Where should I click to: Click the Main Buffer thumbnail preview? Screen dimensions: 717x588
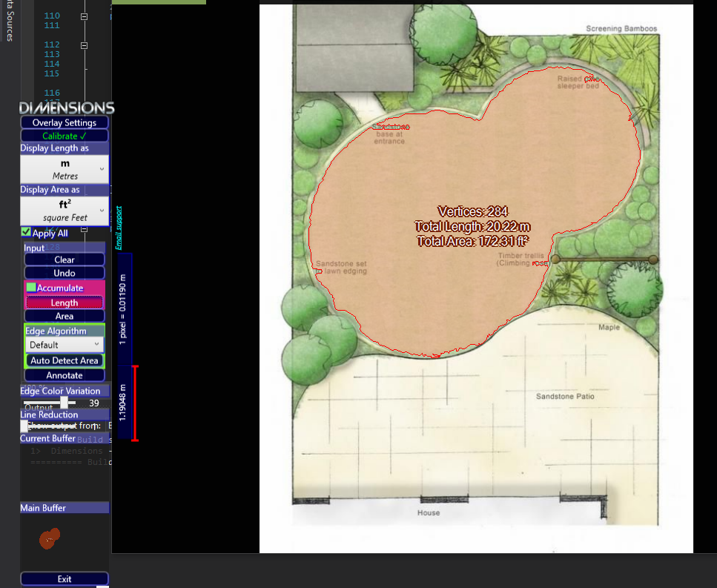pyautogui.click(x=50, y=538)
